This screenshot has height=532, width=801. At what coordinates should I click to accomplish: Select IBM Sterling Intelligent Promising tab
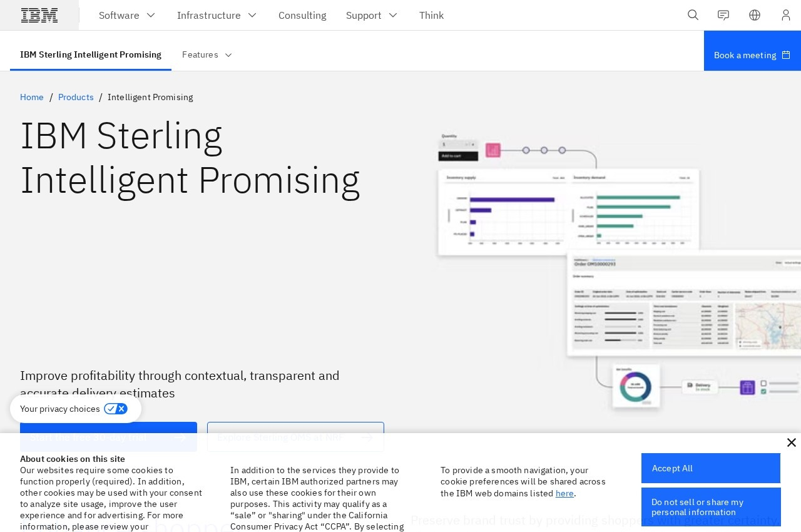pyautogui.click(x=91, y=55)
